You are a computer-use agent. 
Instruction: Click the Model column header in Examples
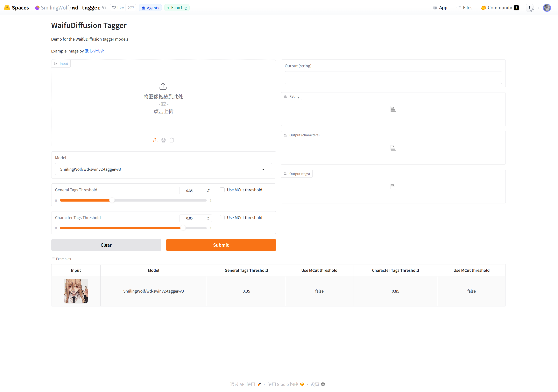(x=154, y=270)
